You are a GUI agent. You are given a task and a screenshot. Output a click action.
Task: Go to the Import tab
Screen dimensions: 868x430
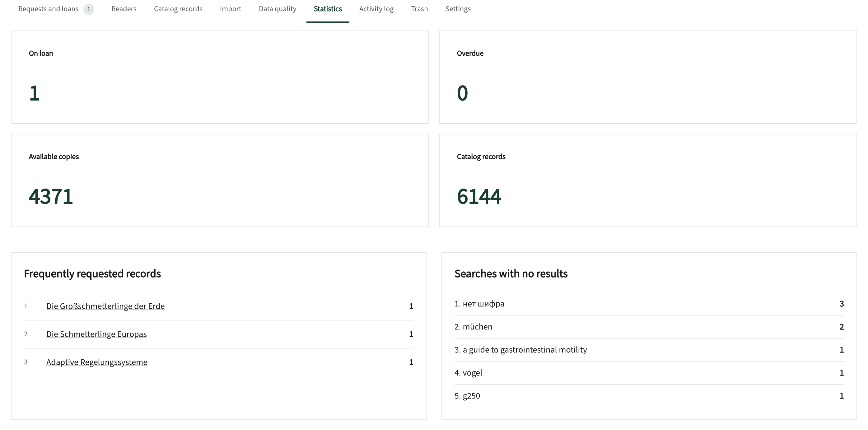[231, 9]
